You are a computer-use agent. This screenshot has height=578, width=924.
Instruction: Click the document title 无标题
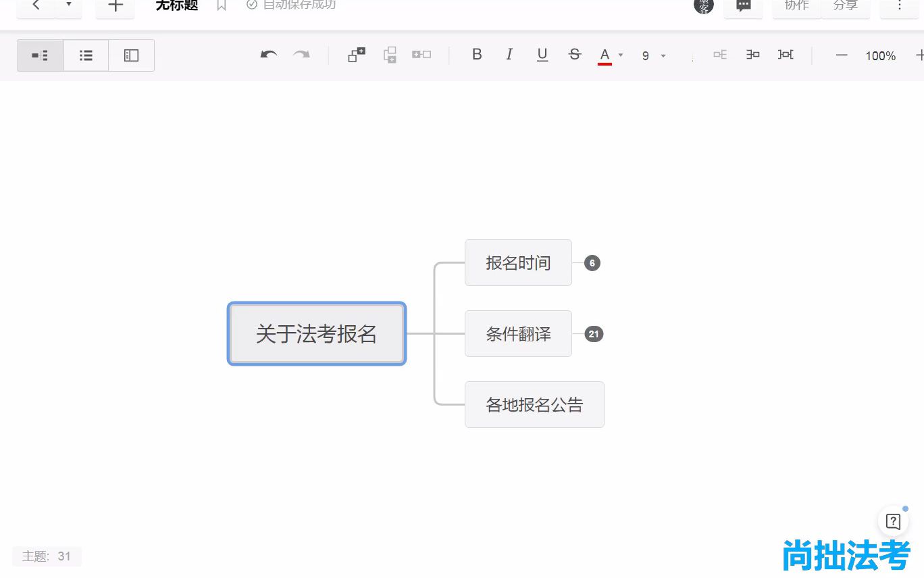pyautogui.click(x=177, y=5)
